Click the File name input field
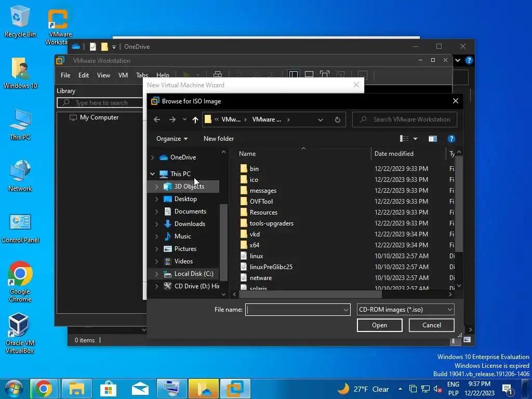532x399 pixels. pos(294,310)
